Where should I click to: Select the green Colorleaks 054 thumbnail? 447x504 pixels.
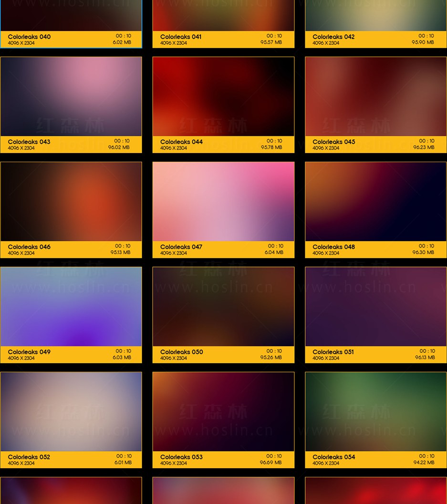[375, 412]
